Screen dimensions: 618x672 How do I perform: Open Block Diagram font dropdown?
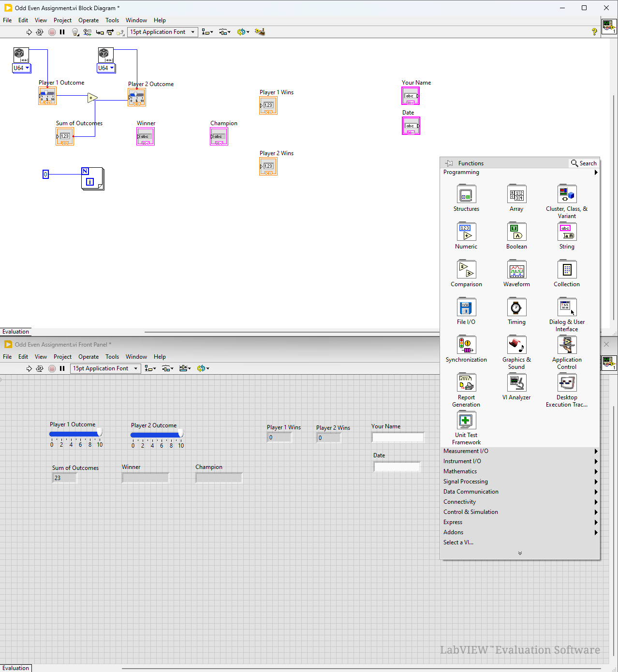click(163, 32)
